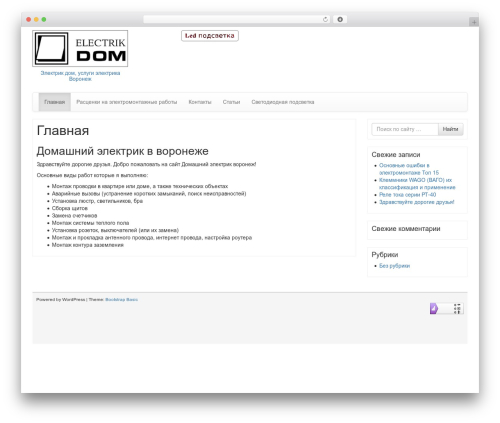The height and width of the screenshot is (423, 500).
Task: Click the Монтаж системы теплого пола item
Action: point(90,223)
